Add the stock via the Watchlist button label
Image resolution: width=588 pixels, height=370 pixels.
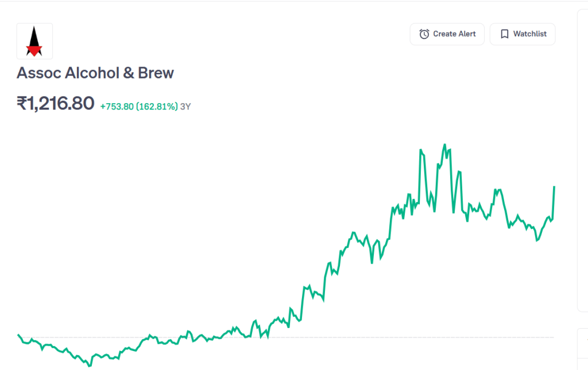529,34
